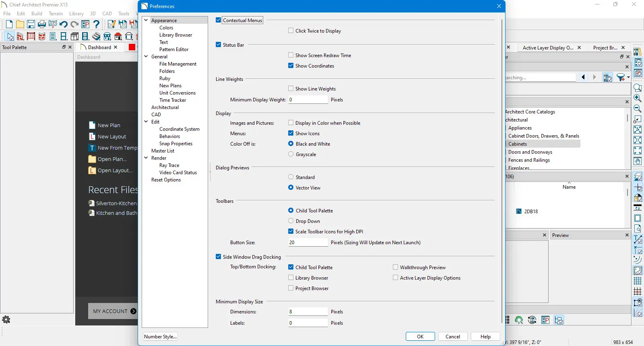Collapse the Edit tree category
This screenshot has height=346, width=644.
point(146,122)
